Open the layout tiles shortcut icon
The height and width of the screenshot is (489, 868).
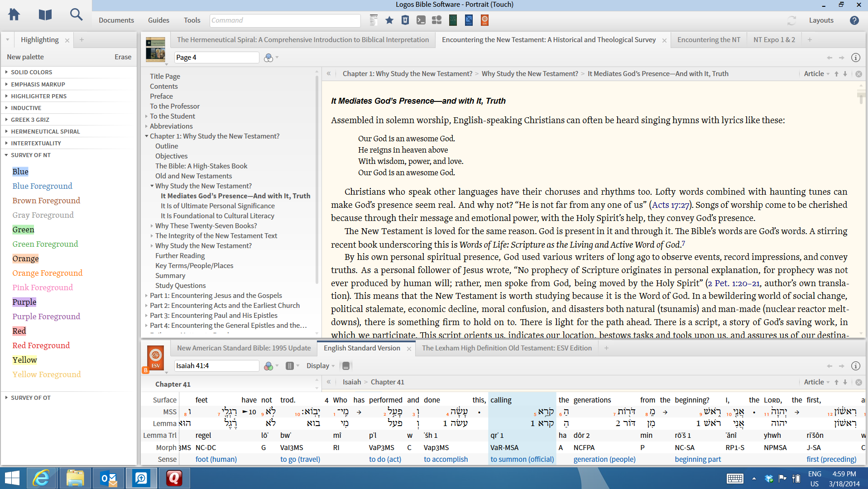point(436,20)
